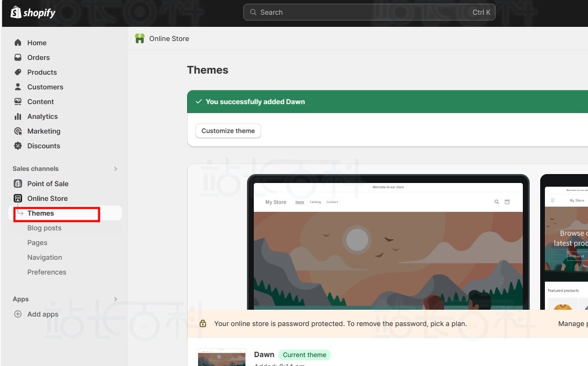Screen dimensions: 588x366
Task: Click the Add apps plus icon
Action: 18,314
